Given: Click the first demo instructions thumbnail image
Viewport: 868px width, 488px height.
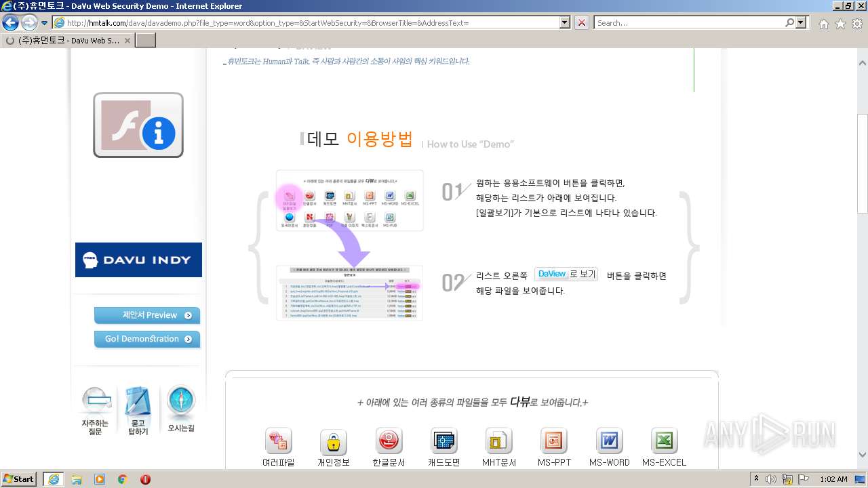Looking at the screenshot, I should 350,201.
